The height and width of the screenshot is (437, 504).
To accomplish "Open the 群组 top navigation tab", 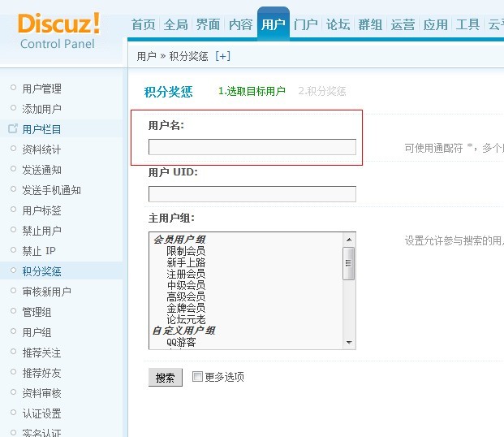I will [371, 25].
